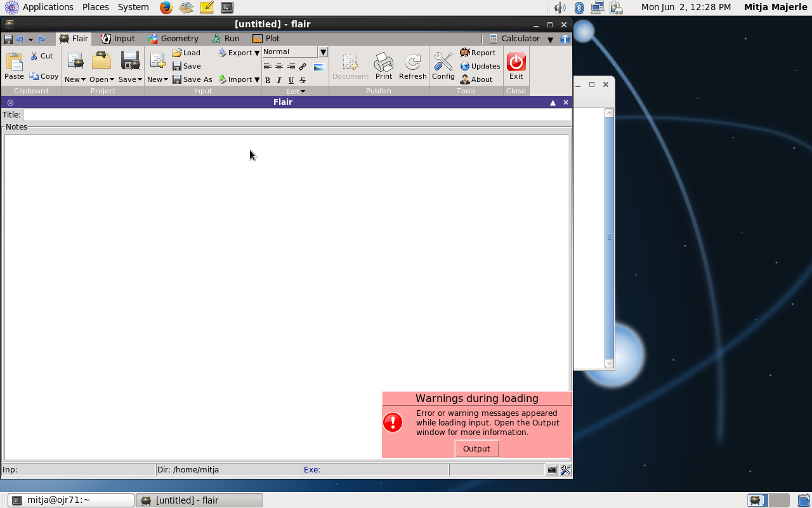
Task: Click the Report bug button
Action: click(x=478, y=53)
